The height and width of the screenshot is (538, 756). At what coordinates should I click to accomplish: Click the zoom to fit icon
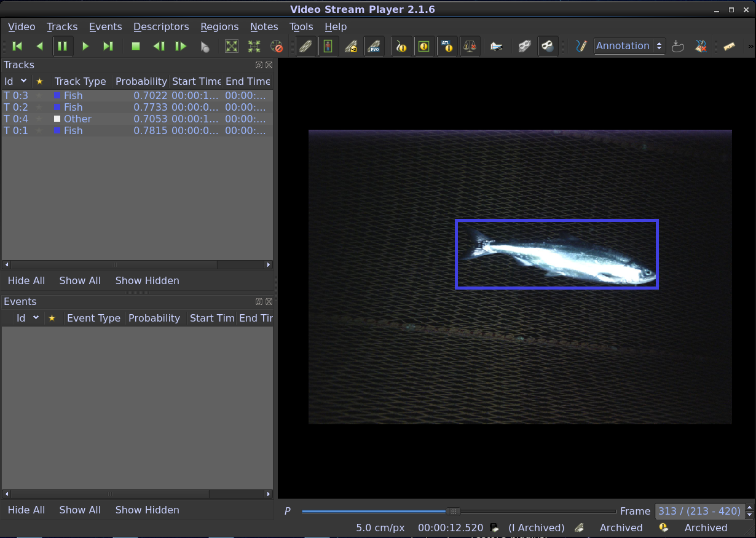(232, 46)
